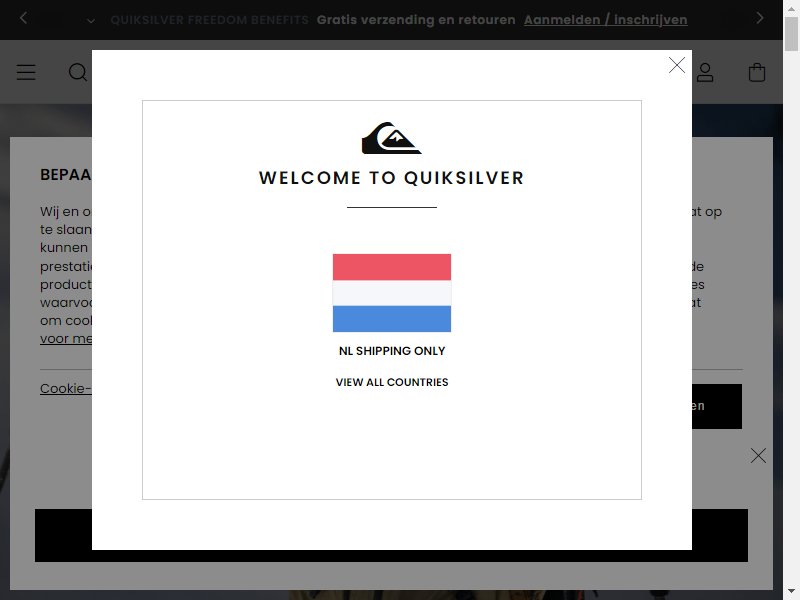Click scrollbar down arrow
Screen dimensions: 800x600
pos(791,592)
